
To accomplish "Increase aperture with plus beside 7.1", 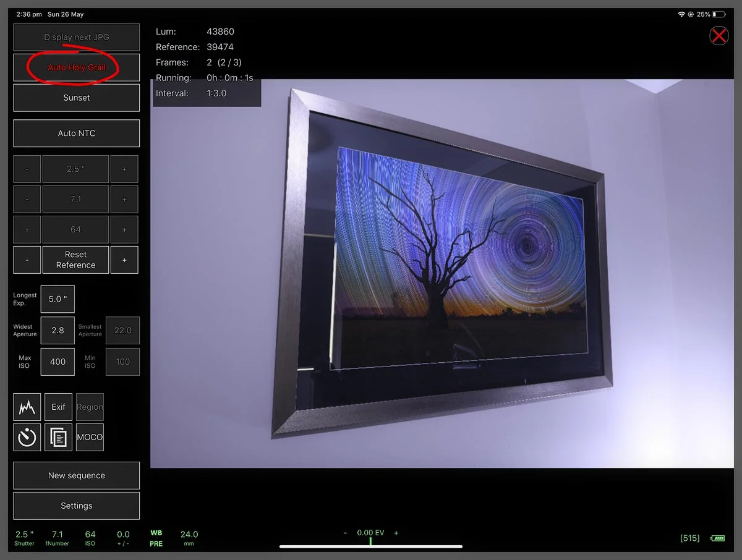I will click(x=124, y=199).
